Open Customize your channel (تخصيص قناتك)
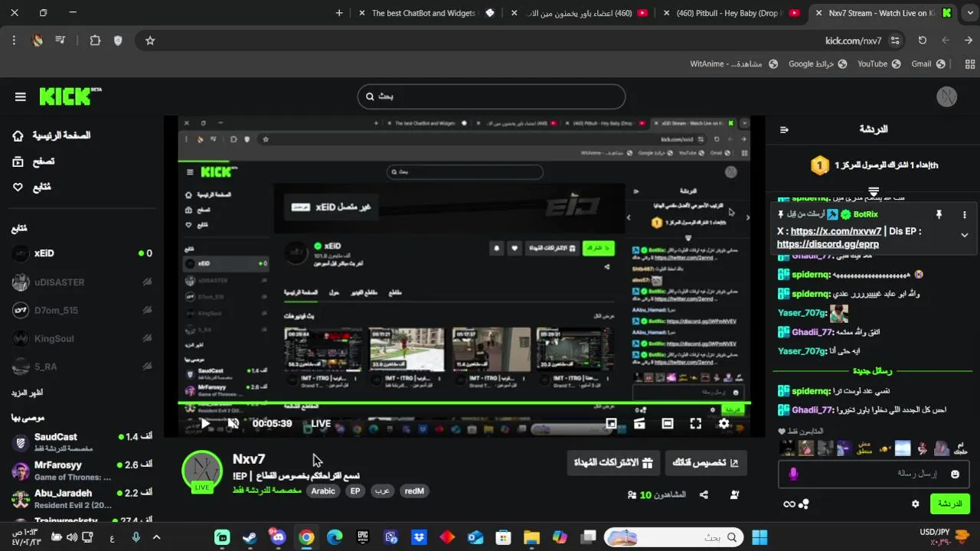Screen dimensions: 980x551 (x=706, y=463)
